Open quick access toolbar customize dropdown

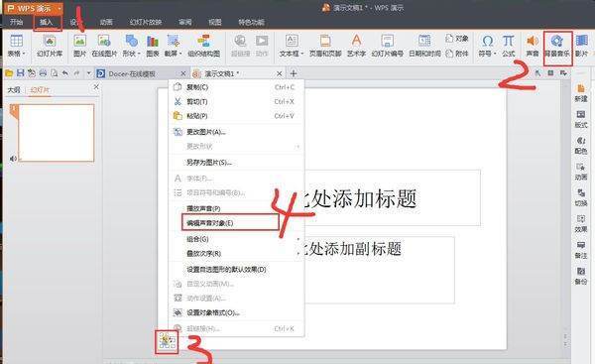(88, 72)
